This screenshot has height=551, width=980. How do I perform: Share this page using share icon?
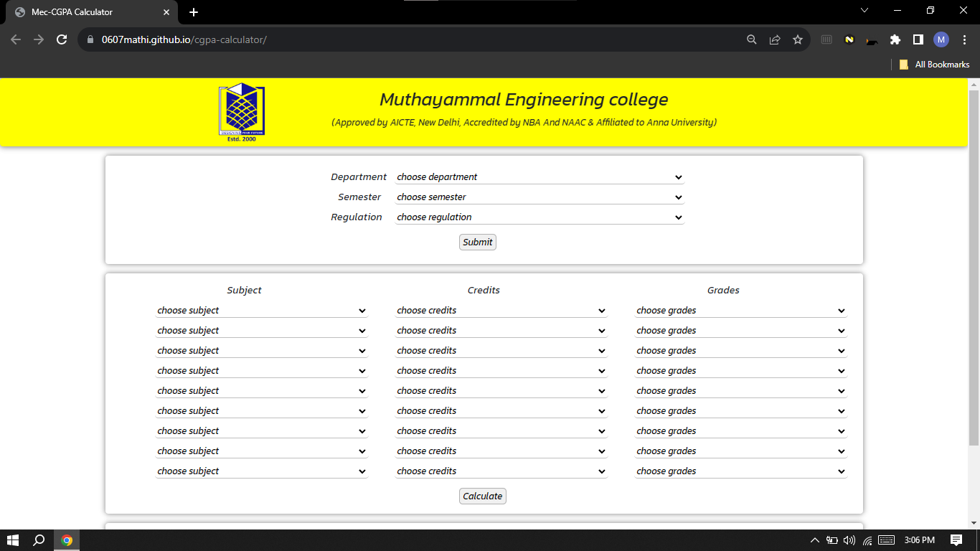tap(775, 39)
